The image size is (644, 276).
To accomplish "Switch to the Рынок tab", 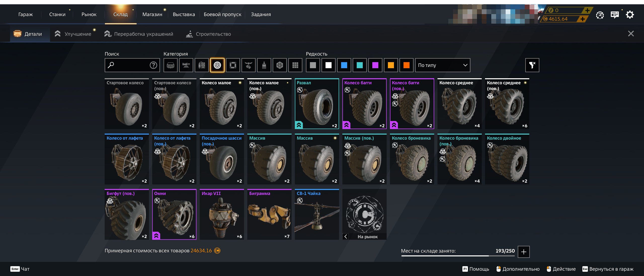I will 89,15.
